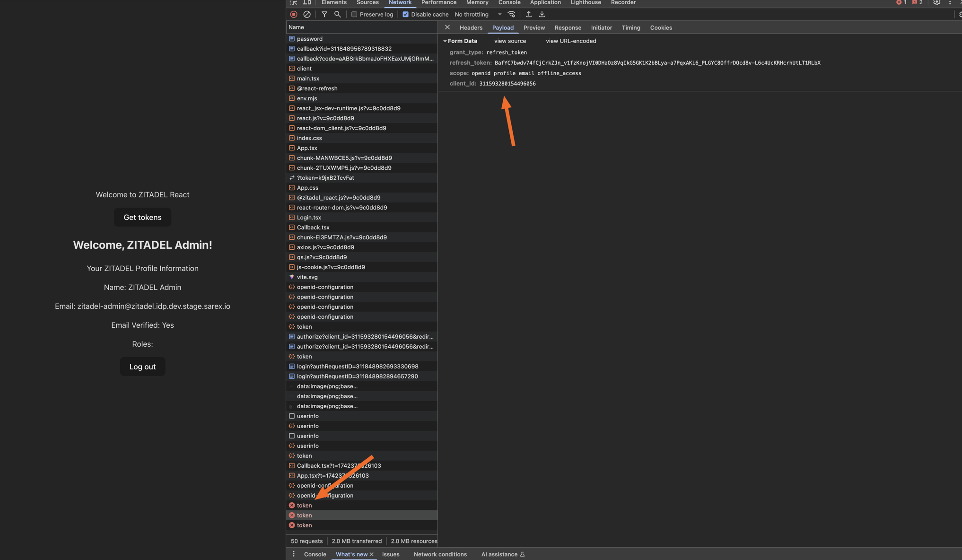Select the vite.svg request

point(362,277)
